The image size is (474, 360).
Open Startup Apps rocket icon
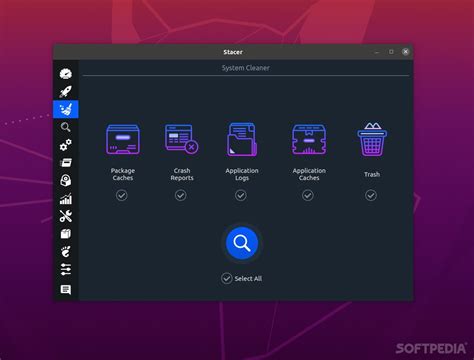click(x=66, y=91)
